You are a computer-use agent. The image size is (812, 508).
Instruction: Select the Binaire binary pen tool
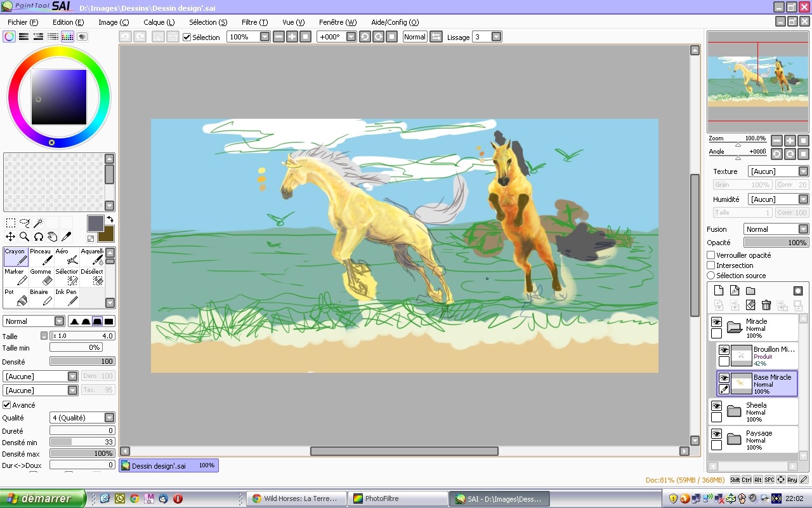click(x=41, y=297)
